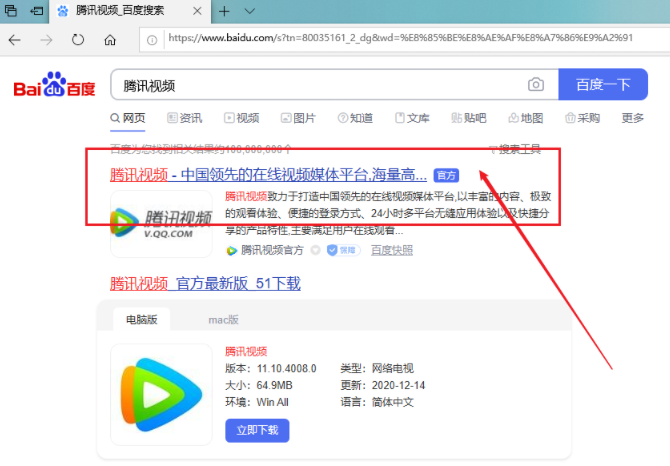Click the 简体中文 language value

click(393, 402)
